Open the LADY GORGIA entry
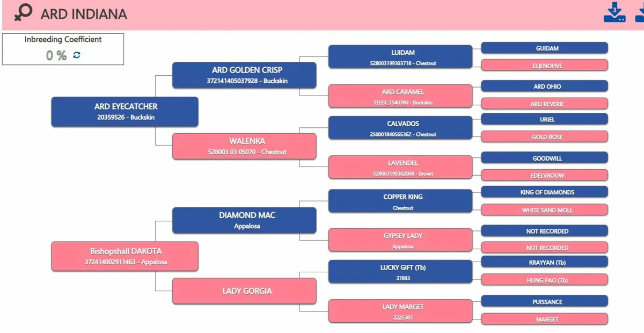 pyautogui.click(x=244, y=291)
